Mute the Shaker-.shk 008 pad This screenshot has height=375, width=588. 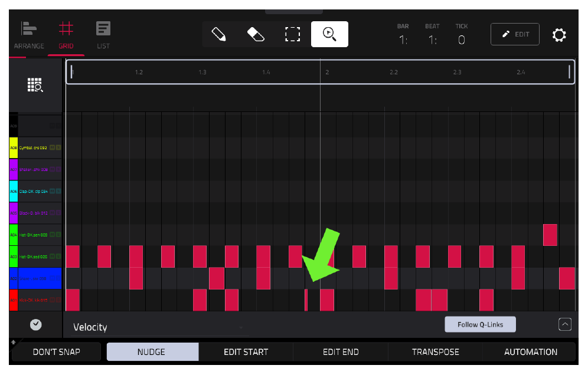click(53, 169)
